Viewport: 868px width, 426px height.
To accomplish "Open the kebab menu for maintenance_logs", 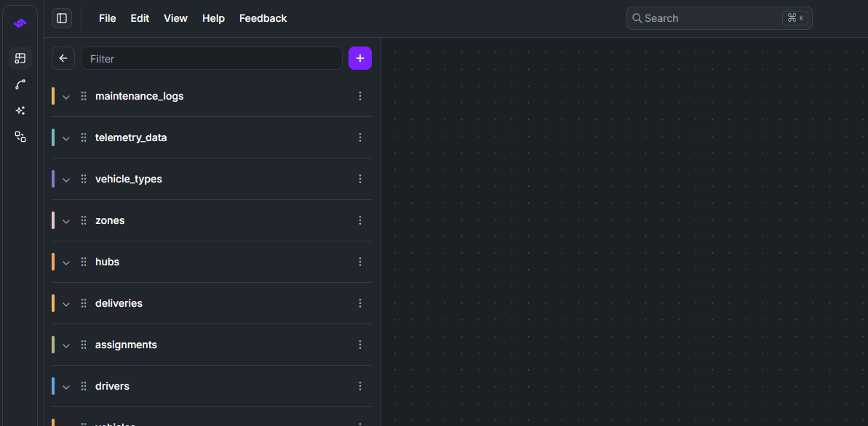I will (x=359, y=95).
